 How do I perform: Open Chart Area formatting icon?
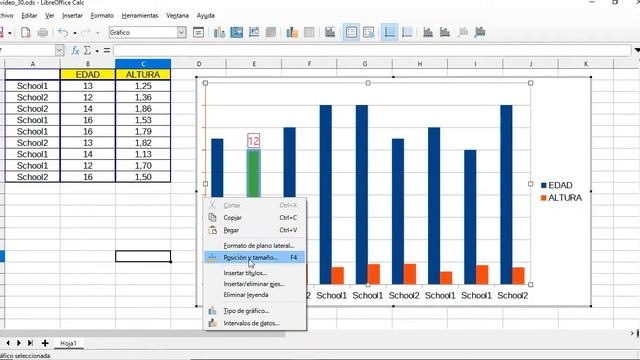[236, 32]
